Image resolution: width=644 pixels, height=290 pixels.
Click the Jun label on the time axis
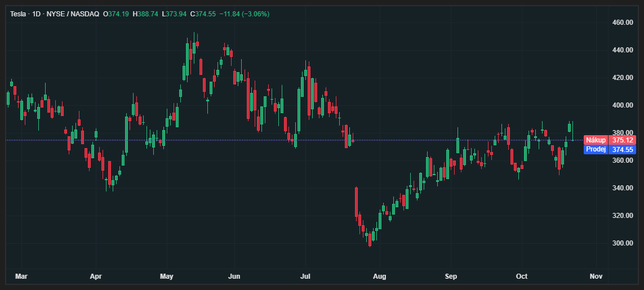(234, 276)
